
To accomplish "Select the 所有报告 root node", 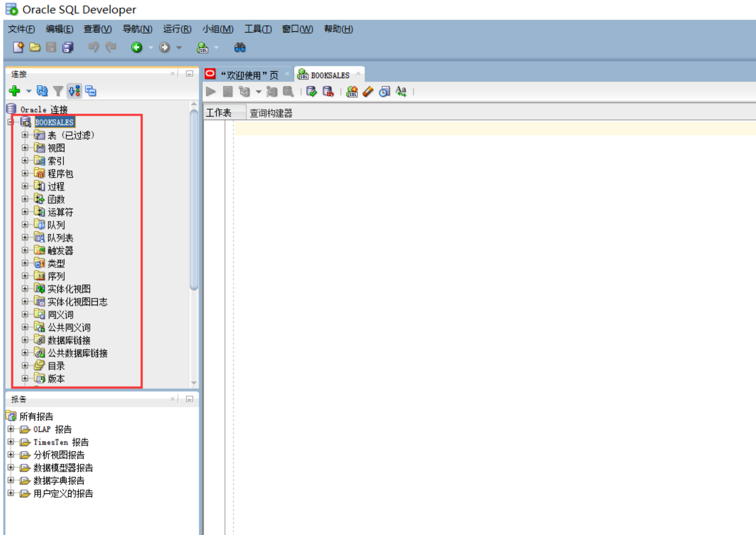I will [x=36, y=416].
